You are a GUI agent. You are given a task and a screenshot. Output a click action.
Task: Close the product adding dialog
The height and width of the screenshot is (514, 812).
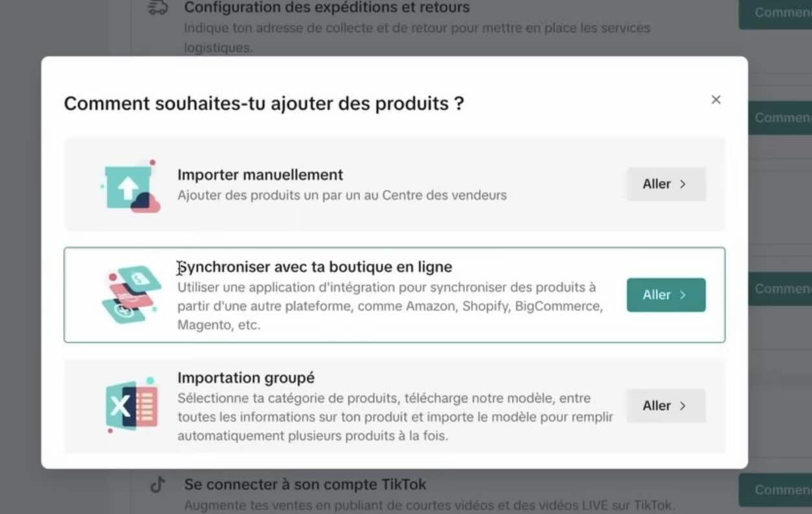pos(716,99)
